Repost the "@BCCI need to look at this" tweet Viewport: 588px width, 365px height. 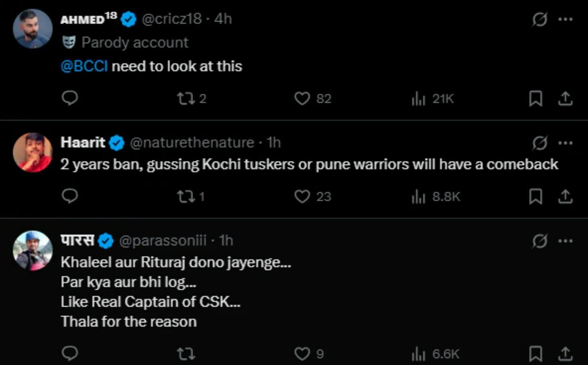[x=186, y=98]
